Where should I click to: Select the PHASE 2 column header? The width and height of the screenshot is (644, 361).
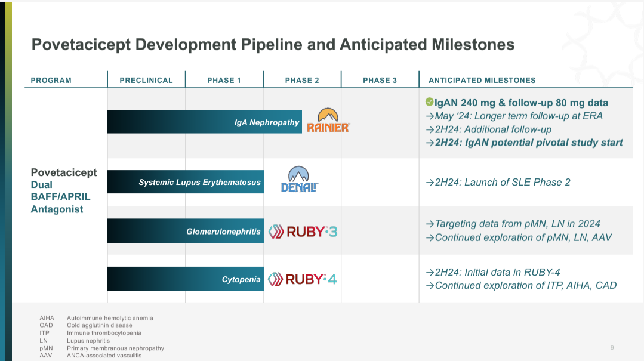(302, 80)
